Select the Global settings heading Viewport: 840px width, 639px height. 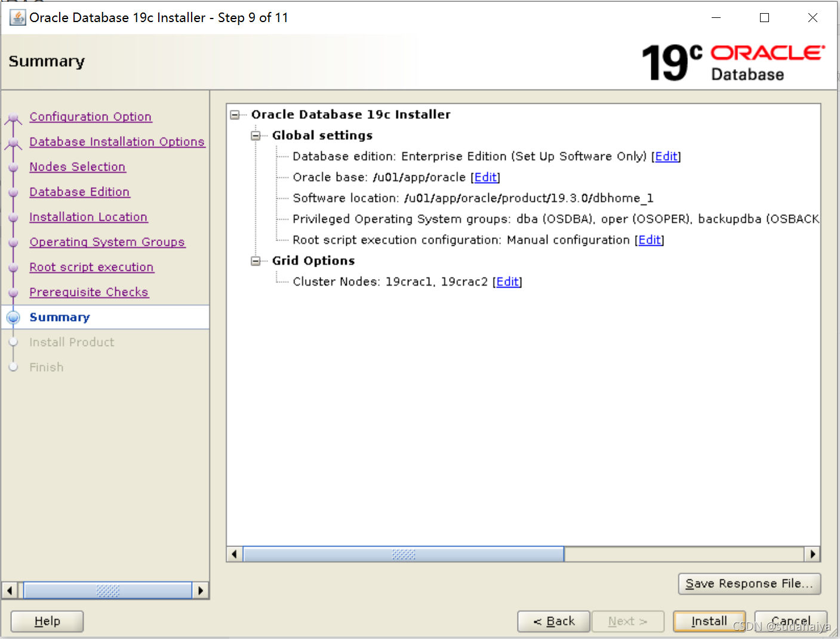(322, 135)
